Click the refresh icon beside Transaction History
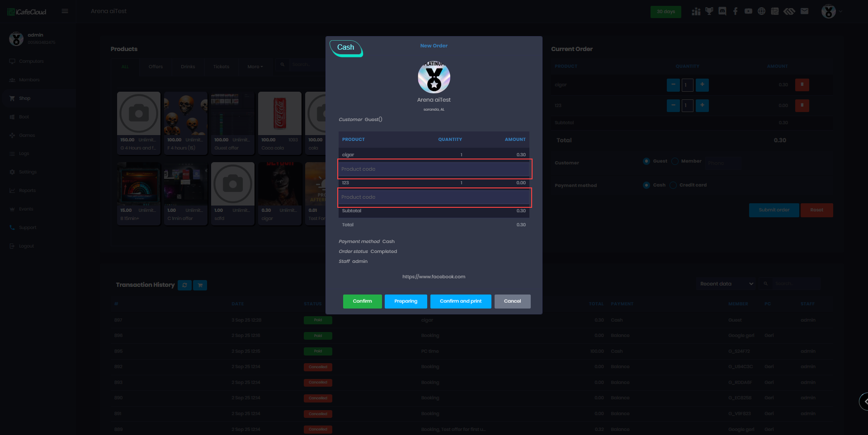868x435 pixels. 184,285
